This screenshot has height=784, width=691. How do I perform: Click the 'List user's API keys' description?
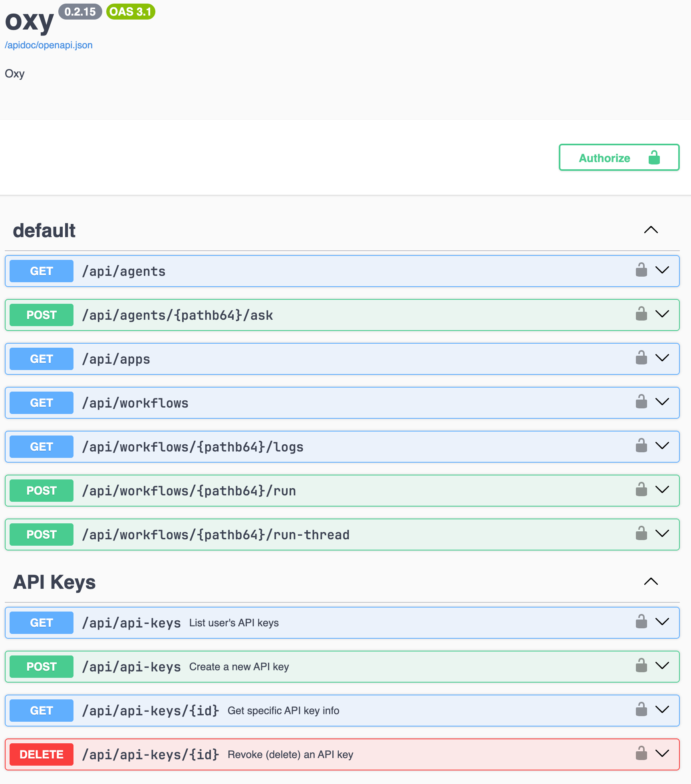234,623
